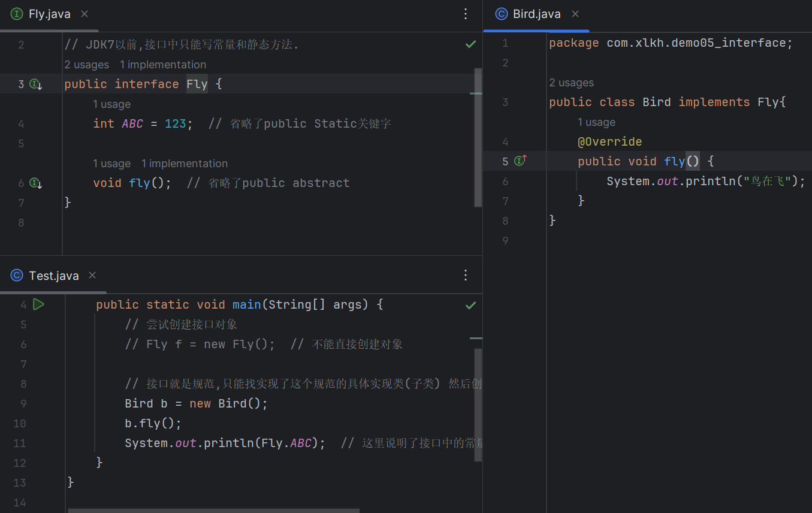The height and width of the screenshot is (513, 812).
Task: Click the package name com.xlkh.demo05_interface
Action: (696, 43)
